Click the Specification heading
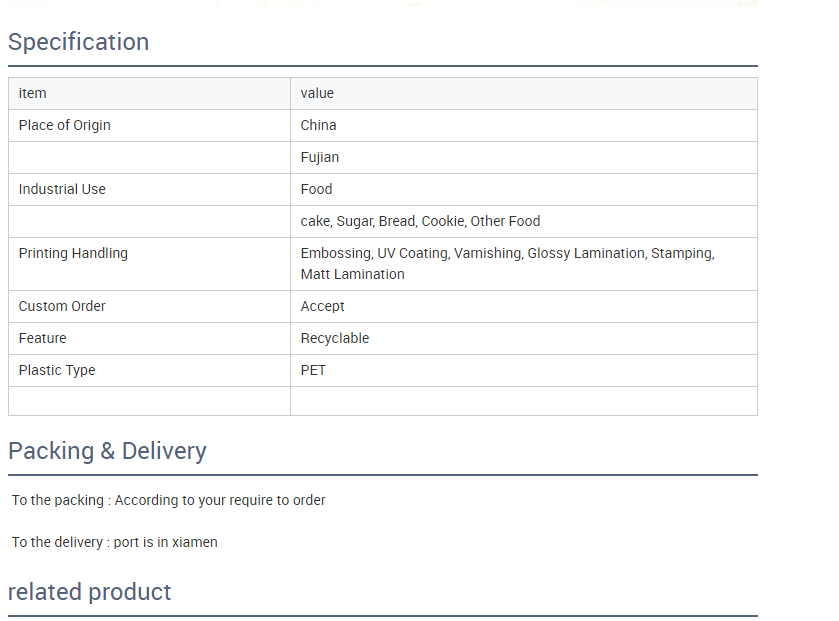This screenshot has height=621, width=839. click(x=78, y=42)
